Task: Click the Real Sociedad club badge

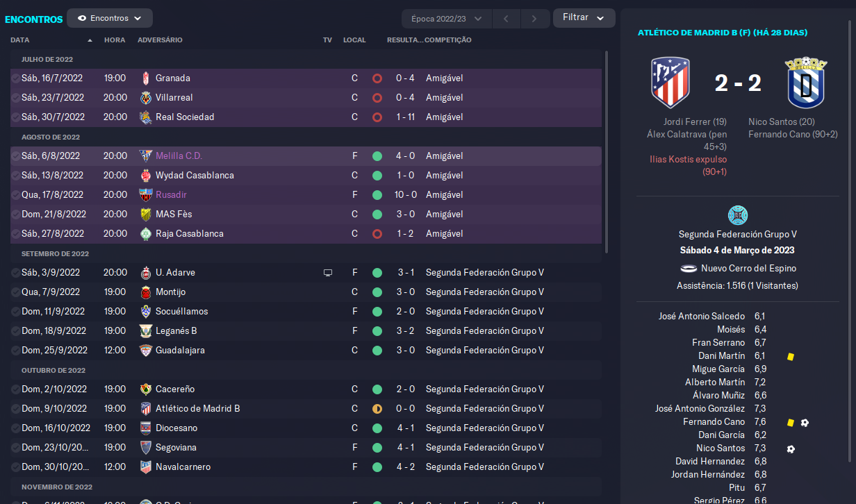Action: pos(145,117)
